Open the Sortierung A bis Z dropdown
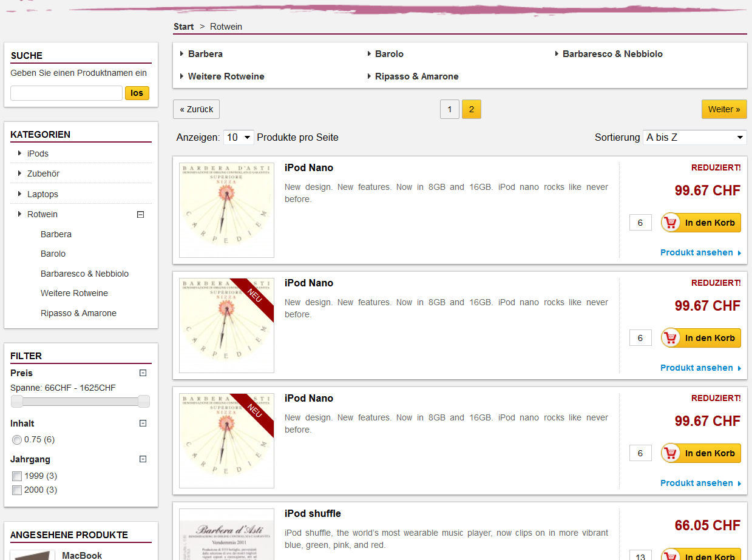The height and width of the screenshot is (560, 752). pos(694,138)
